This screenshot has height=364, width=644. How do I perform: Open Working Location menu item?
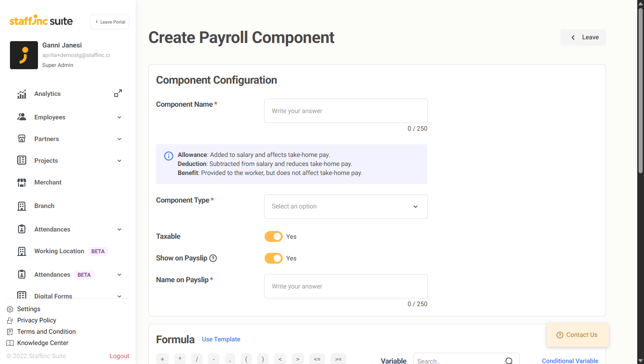[x=59, y=251]
